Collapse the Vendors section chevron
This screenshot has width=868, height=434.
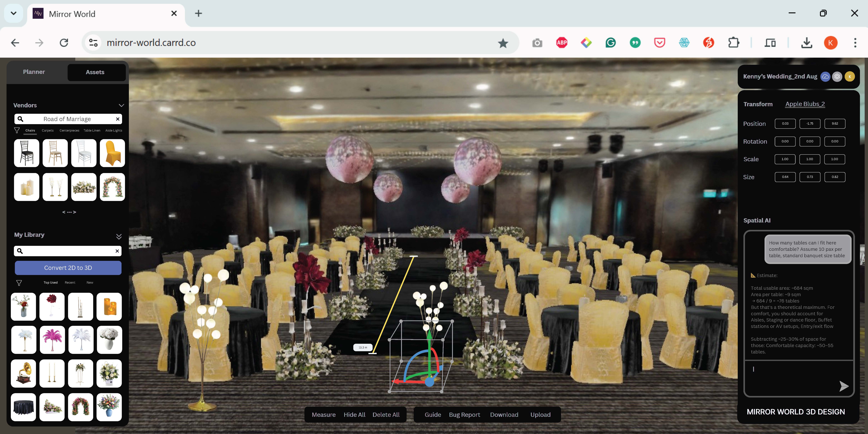click(121, 105)
